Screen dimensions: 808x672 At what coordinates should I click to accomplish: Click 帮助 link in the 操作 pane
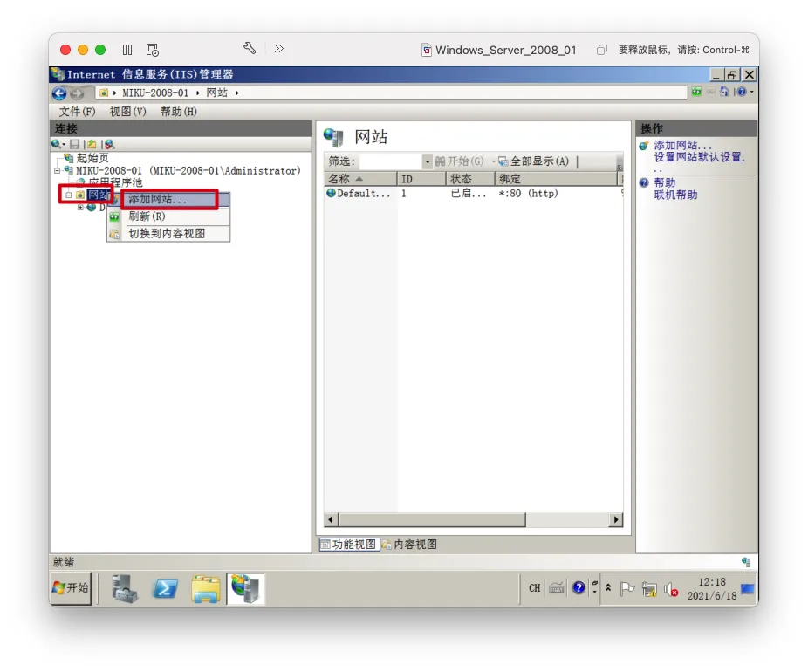(x=665, y=183)
